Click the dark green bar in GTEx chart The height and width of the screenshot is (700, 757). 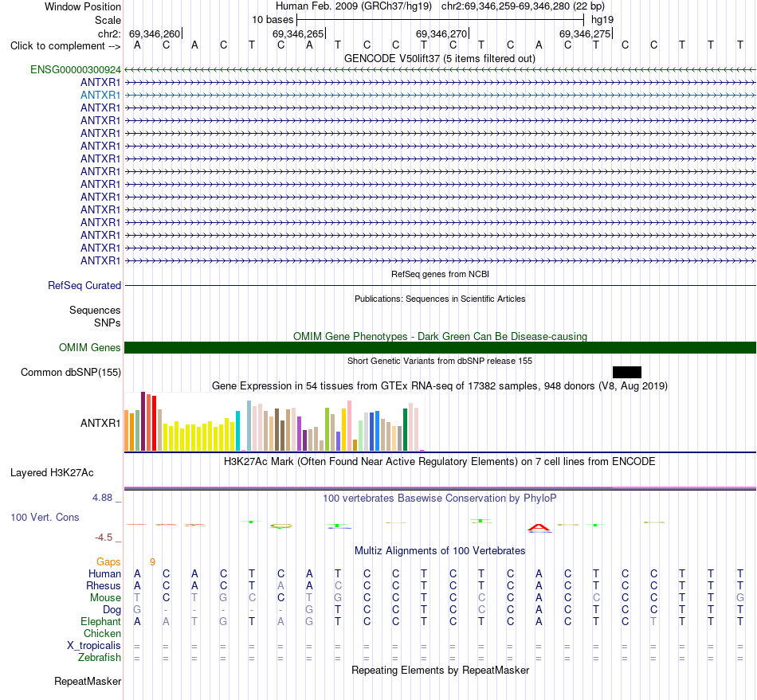click(x=405, y=430)
